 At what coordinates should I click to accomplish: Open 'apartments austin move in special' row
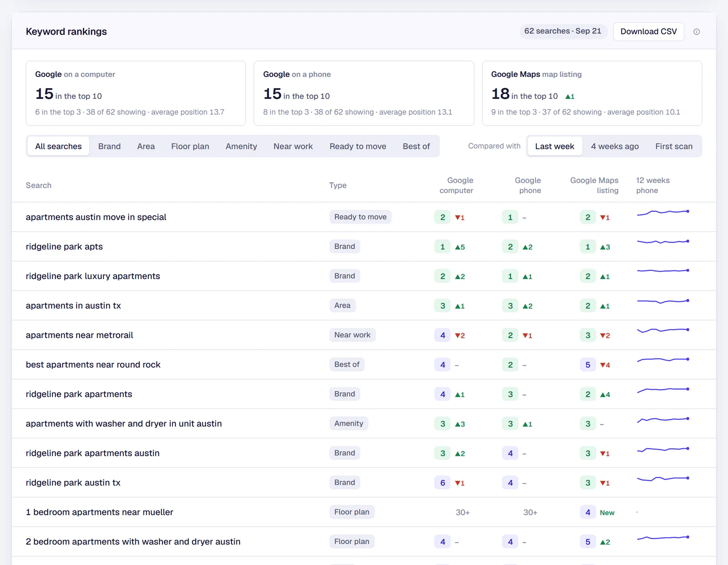[x=364, y=217]
